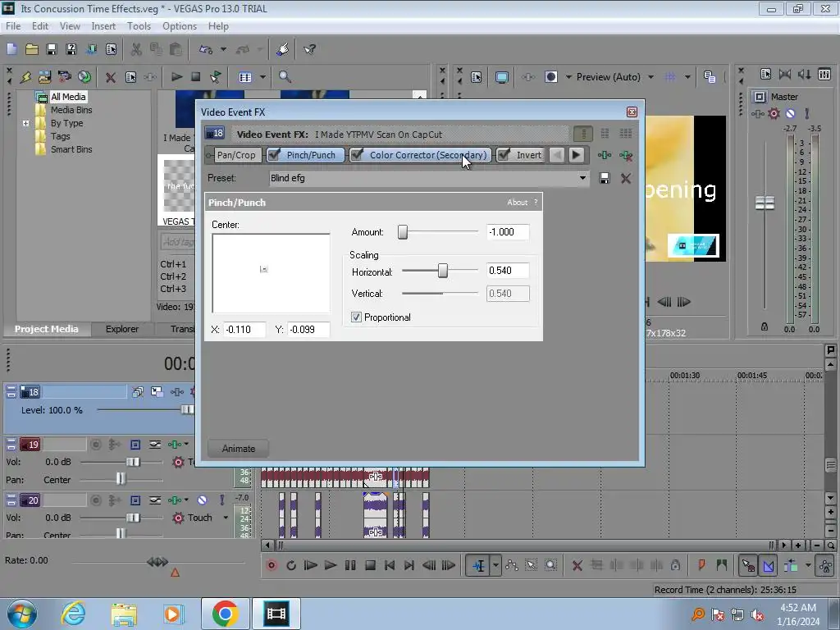This screenshot has width=840, height=630.
Task: Click the Track 18 Track Motion icon
Action: (157, 392)
